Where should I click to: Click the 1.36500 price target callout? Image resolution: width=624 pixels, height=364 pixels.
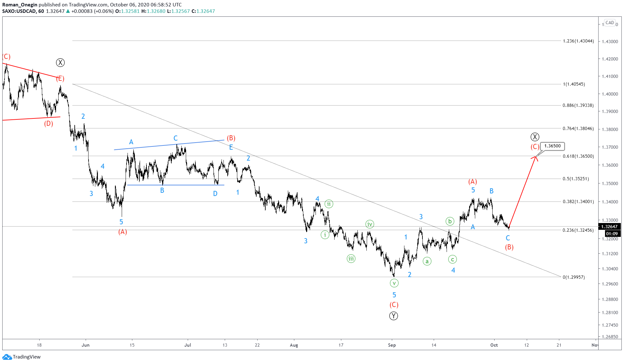(x=552, y=146)
